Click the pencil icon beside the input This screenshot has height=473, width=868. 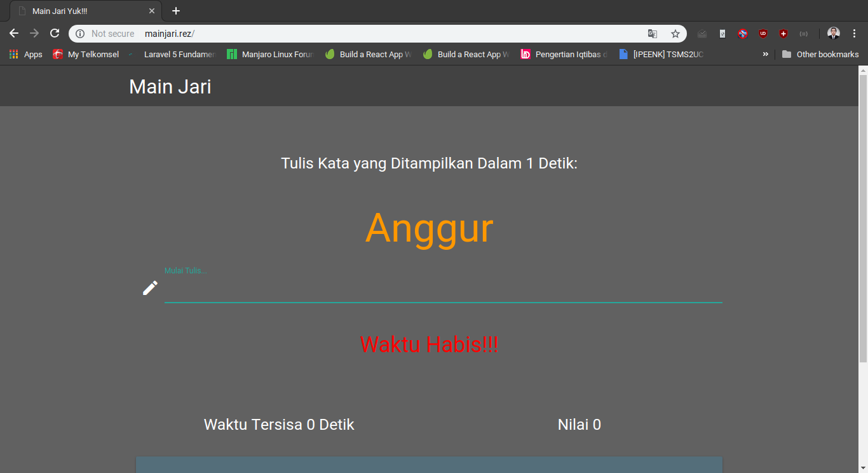coord(150,288)
